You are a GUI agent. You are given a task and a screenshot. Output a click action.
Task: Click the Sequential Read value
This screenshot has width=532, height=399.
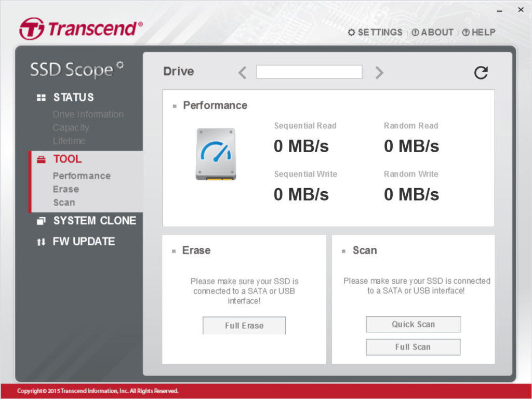(x=301, y=146)
